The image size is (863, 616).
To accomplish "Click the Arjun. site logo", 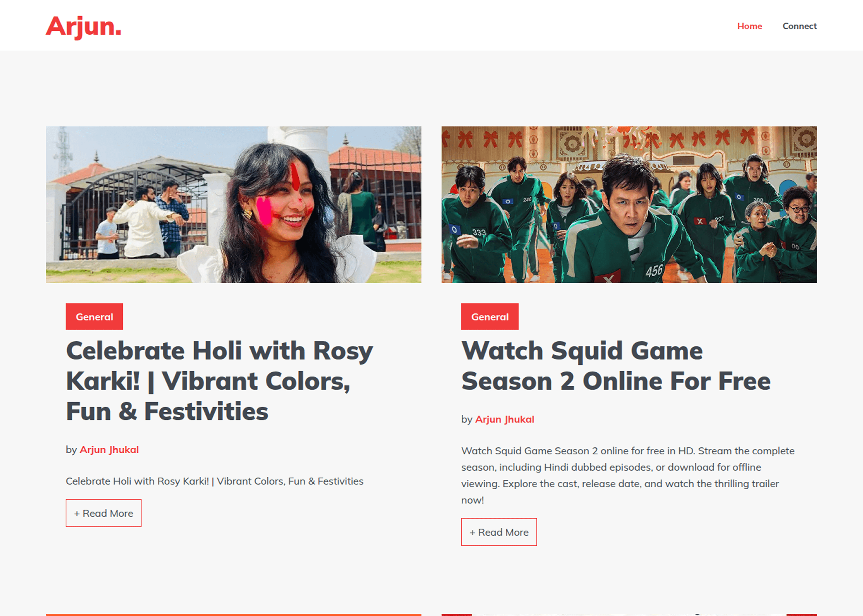I will [x=83, y=27].
